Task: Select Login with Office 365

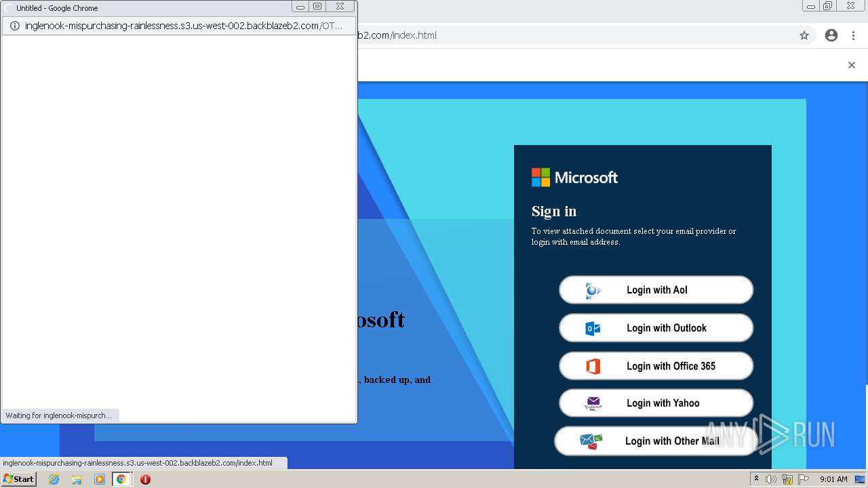Action: 656,366
